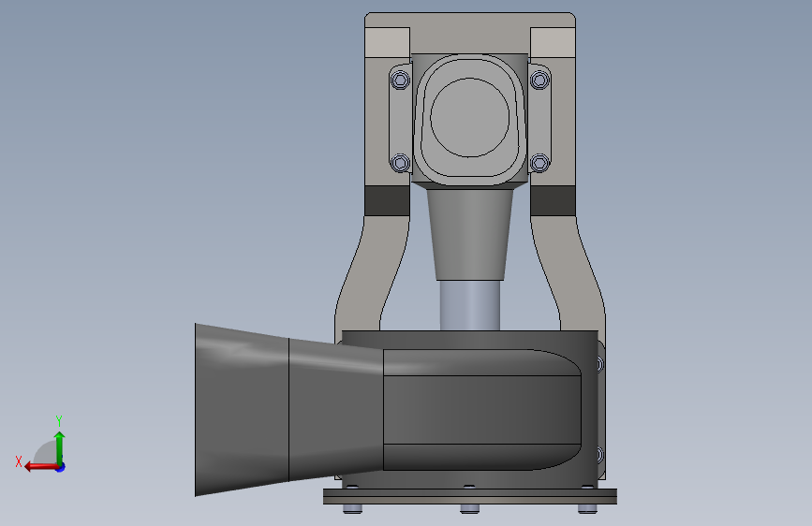Select the right bolt under the base plate

tap(587, 509)
